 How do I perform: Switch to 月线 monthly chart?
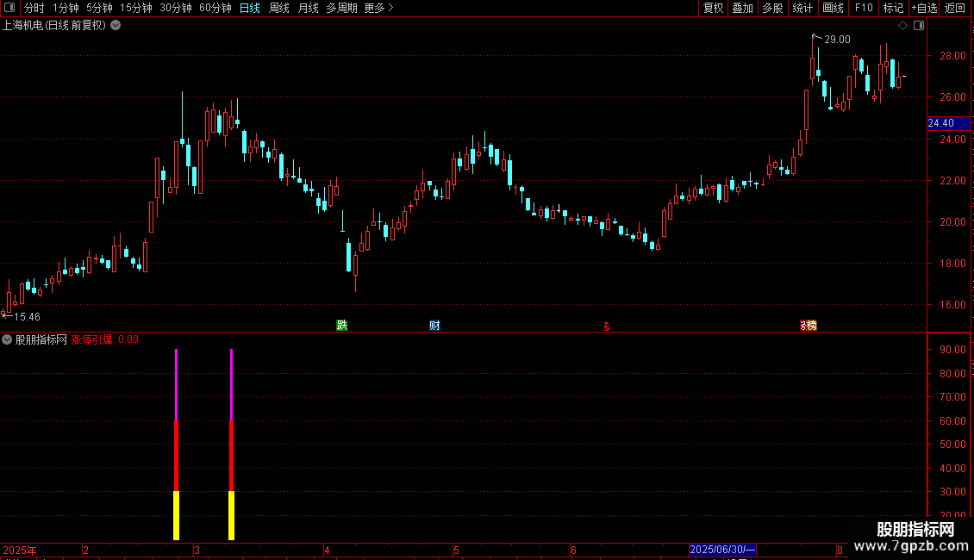(308, 8)
